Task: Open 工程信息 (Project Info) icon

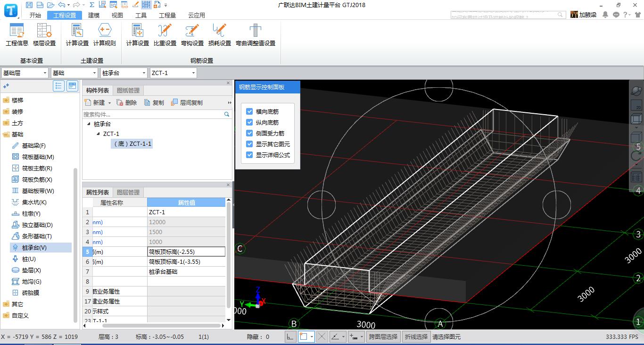Action: (x=17, y=35)
